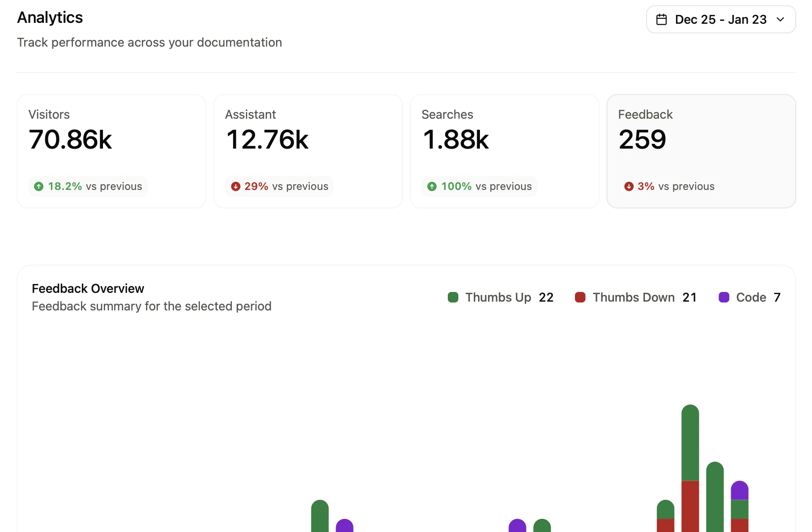
Task: Click the green Thumbs Up legend dot
Action: (453, 297)
